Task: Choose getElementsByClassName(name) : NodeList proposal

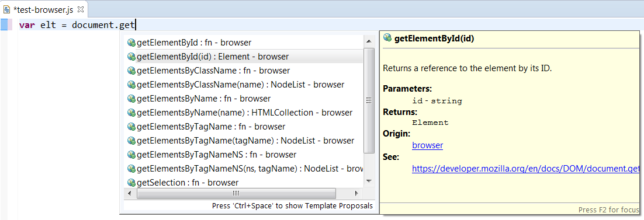Action: coord(244,85)
